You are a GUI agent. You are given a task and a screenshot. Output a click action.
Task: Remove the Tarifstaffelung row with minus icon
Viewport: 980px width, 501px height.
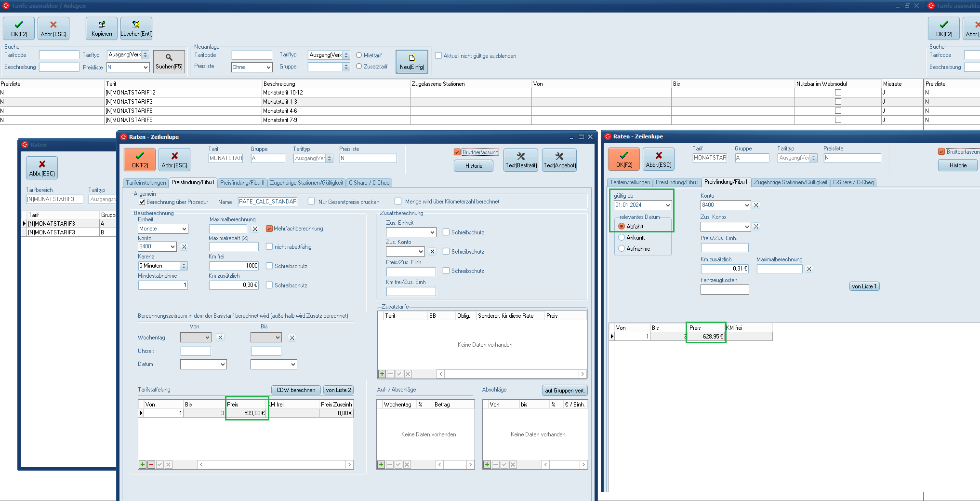151,464
